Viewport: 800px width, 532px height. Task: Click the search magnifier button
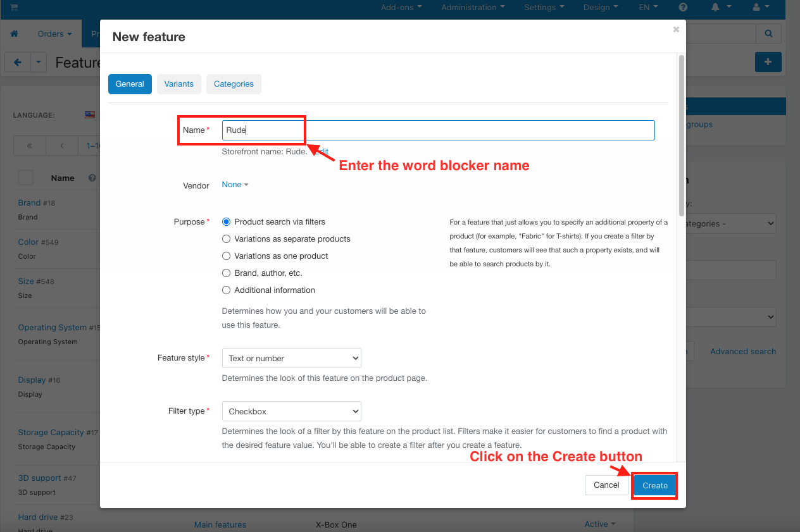[x=768, y=34]
